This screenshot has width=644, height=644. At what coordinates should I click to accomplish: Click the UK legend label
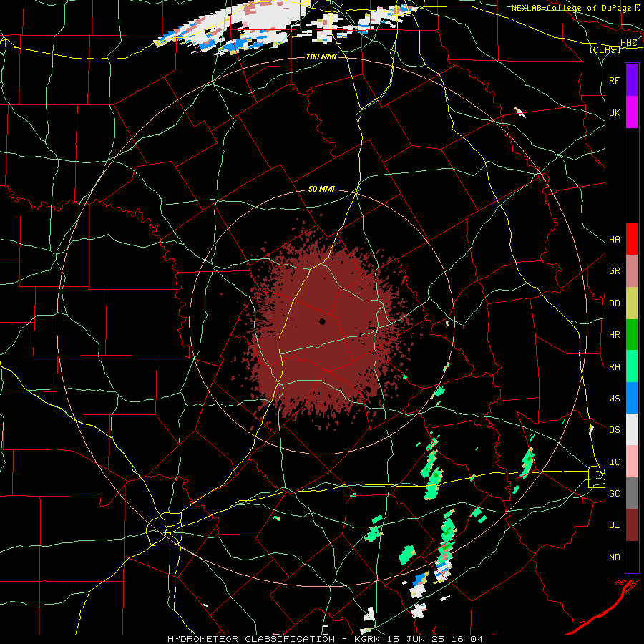point(614,112)
